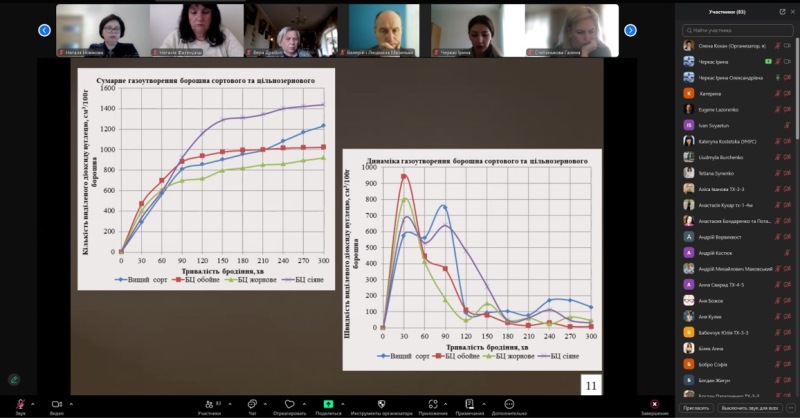
Task: Click the Reactions heart icon
Action: pyautogui.click(x=289, y=403)
